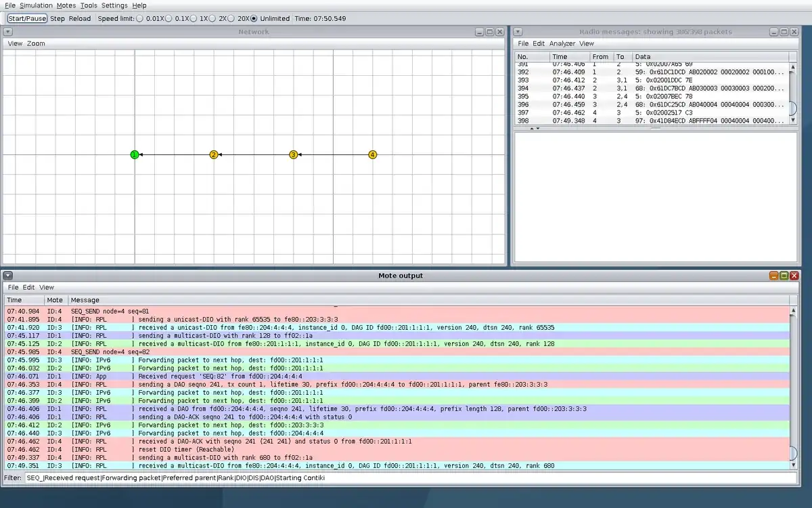Open Analyzer menu in Radio messages
The width and height of the screenshot is (812, 508).
562,43
